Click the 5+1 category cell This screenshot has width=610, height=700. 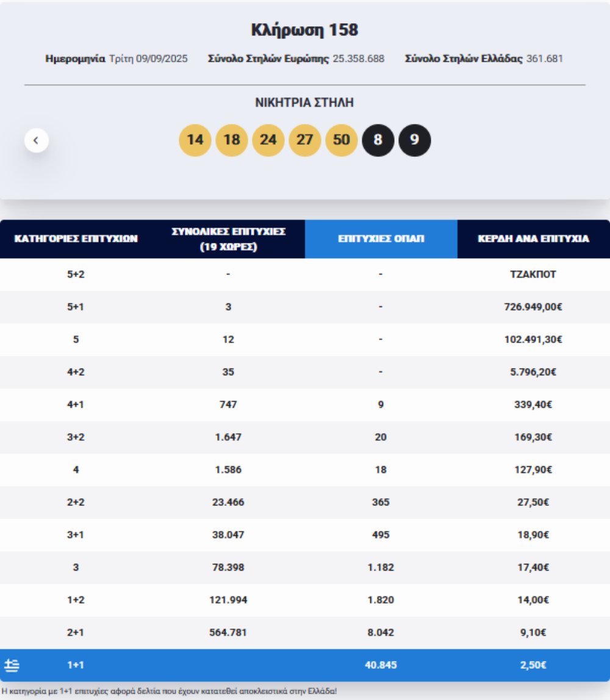coord(76,307)
